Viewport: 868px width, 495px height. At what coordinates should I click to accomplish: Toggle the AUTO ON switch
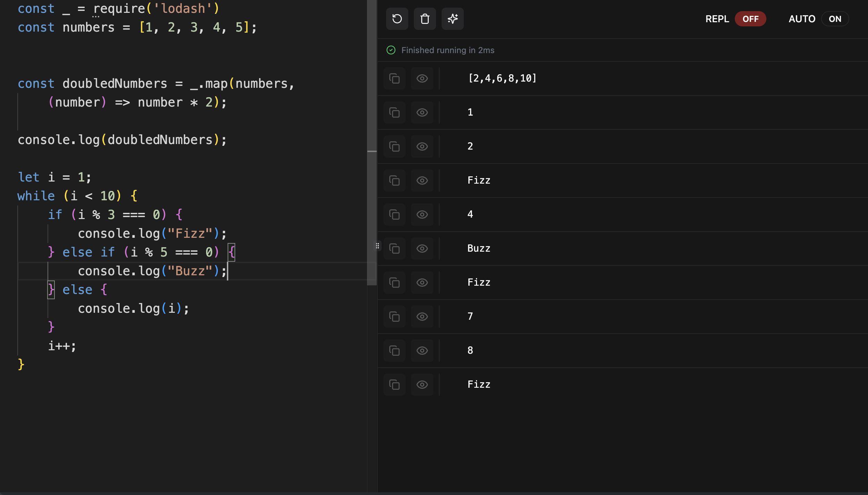[835, 19]
